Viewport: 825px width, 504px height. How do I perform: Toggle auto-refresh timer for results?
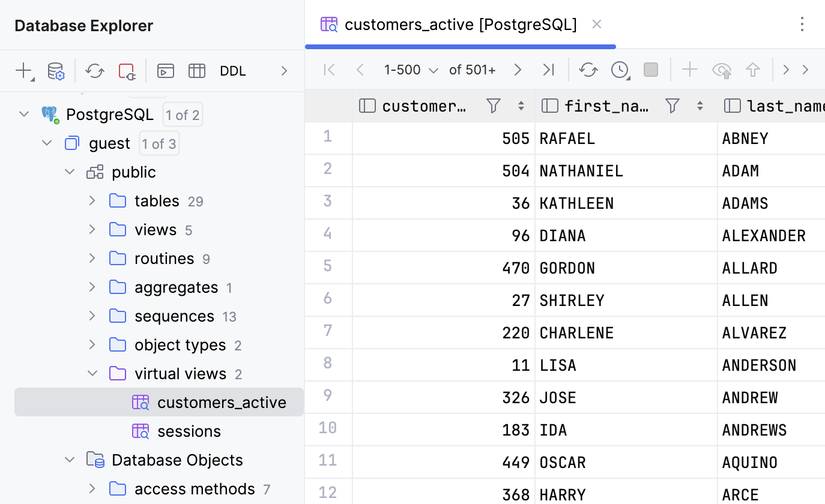[x=619, y=70]
